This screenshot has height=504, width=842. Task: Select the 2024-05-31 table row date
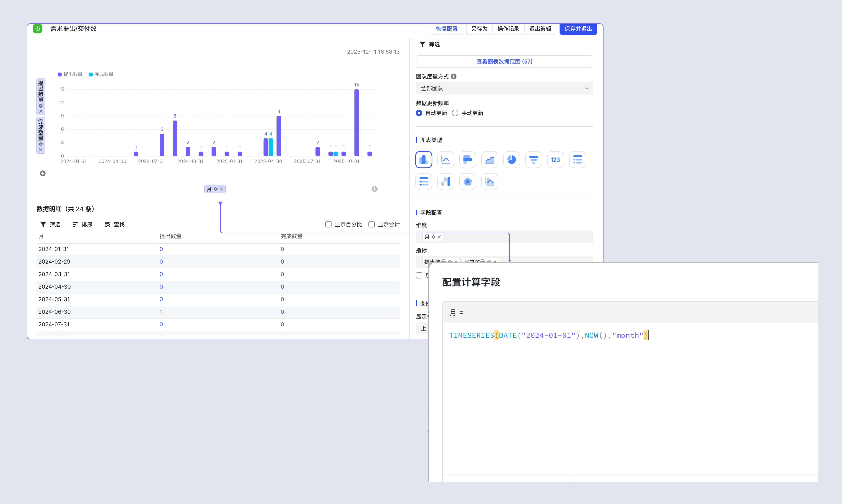pos(54,300)
